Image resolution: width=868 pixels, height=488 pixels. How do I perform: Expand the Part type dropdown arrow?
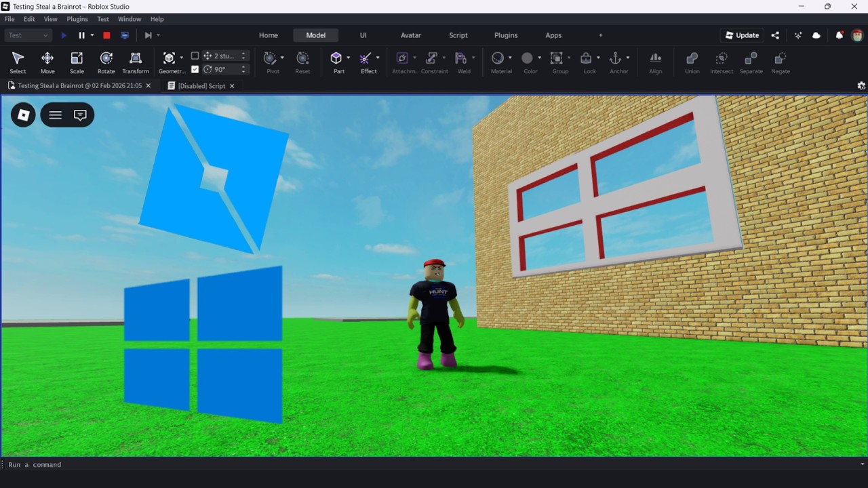click(349, 58)
